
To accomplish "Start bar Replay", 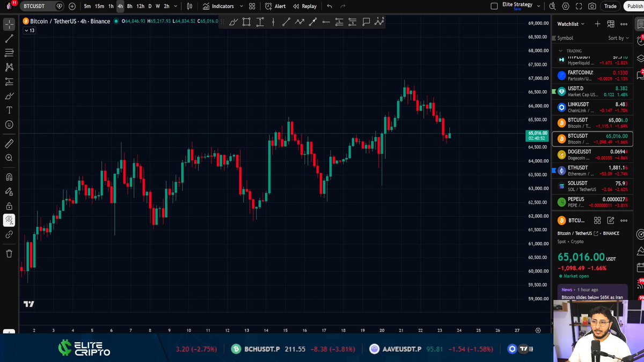I will pyautogui.click(x=305, y=6).
